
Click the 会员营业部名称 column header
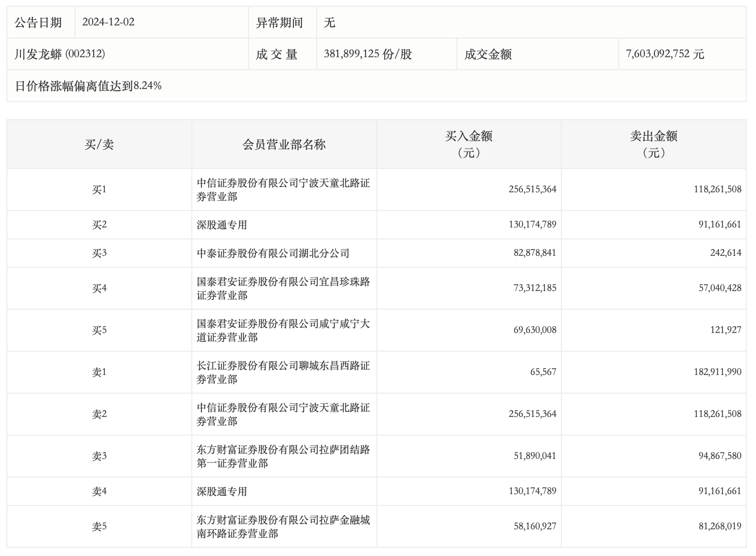click(284, 145)
